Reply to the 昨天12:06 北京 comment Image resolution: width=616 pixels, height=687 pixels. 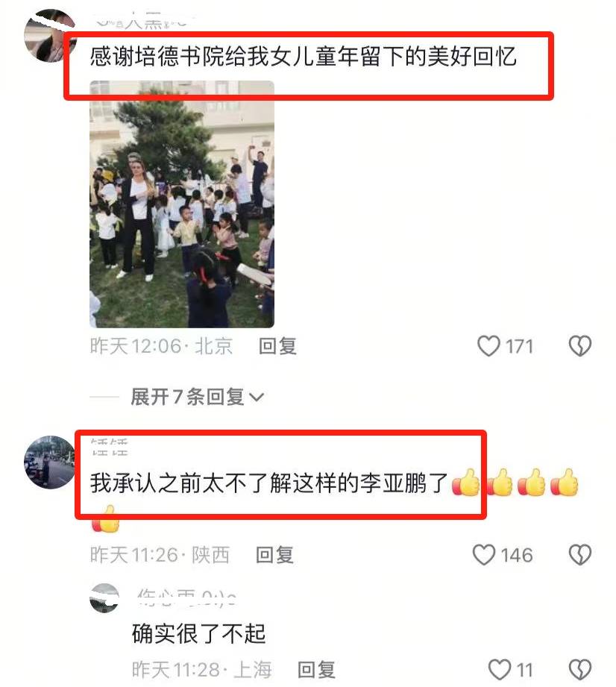(x=277, y=346)
